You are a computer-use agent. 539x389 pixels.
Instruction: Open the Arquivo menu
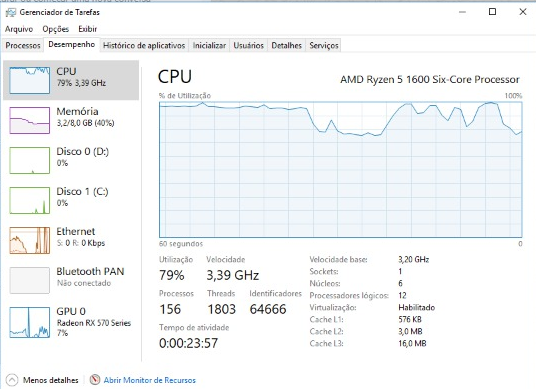click(x=19, y=29)
